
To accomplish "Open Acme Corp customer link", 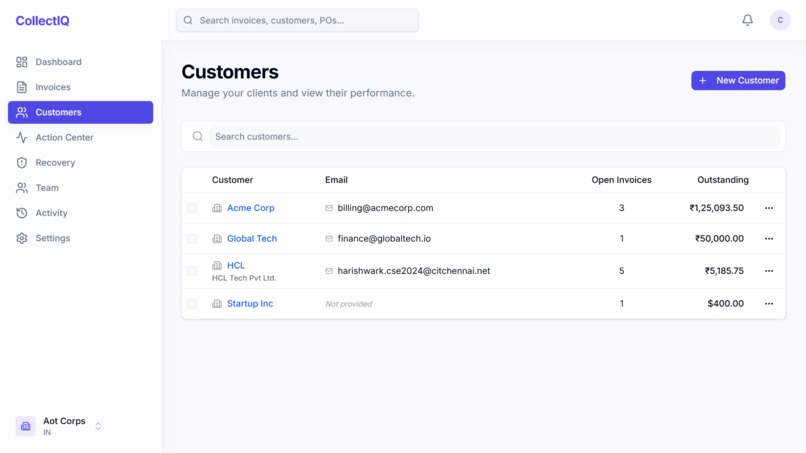I will click(x=251, y=208).
